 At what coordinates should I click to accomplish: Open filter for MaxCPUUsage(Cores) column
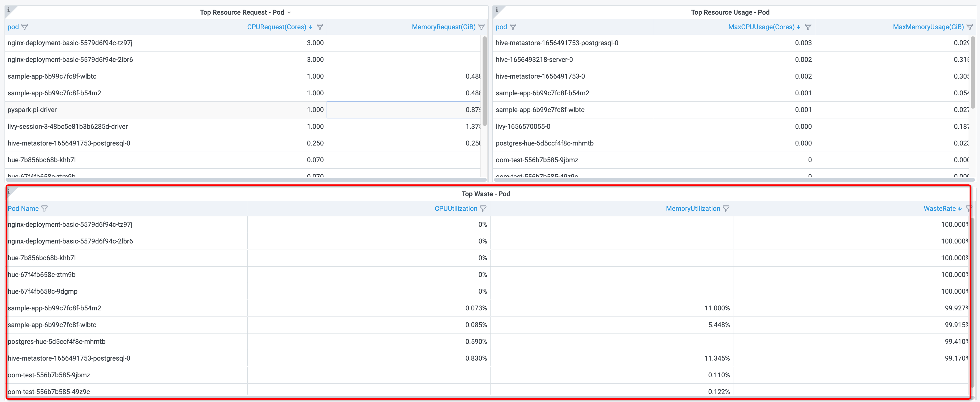point(808,27)
